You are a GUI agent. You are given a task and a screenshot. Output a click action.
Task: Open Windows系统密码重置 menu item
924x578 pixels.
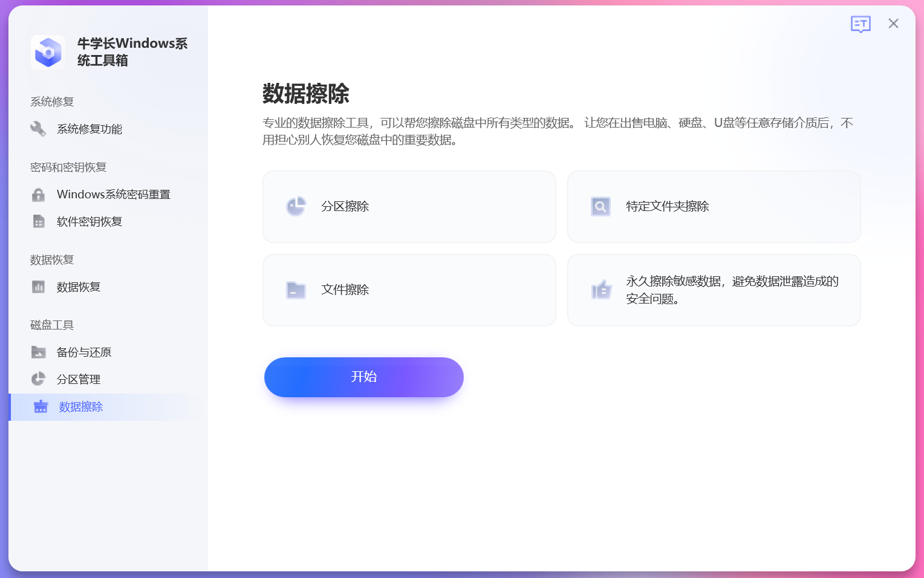(114, 195)
